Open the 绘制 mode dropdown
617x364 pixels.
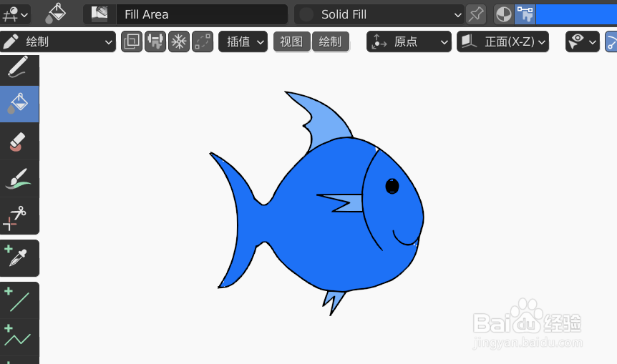[58, 41]
